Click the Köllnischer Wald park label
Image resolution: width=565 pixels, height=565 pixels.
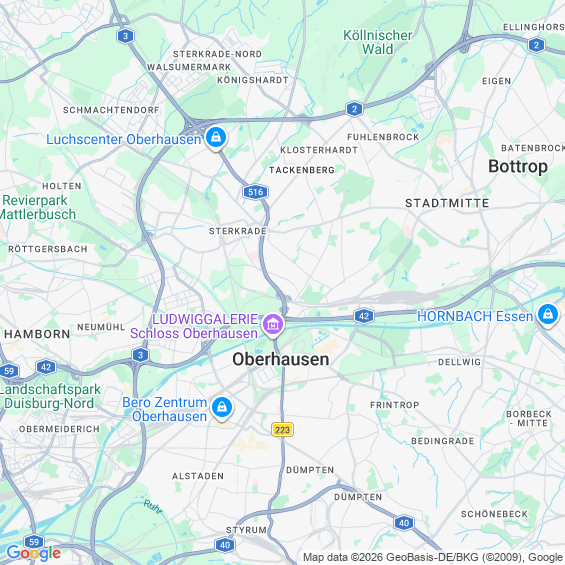377,42
